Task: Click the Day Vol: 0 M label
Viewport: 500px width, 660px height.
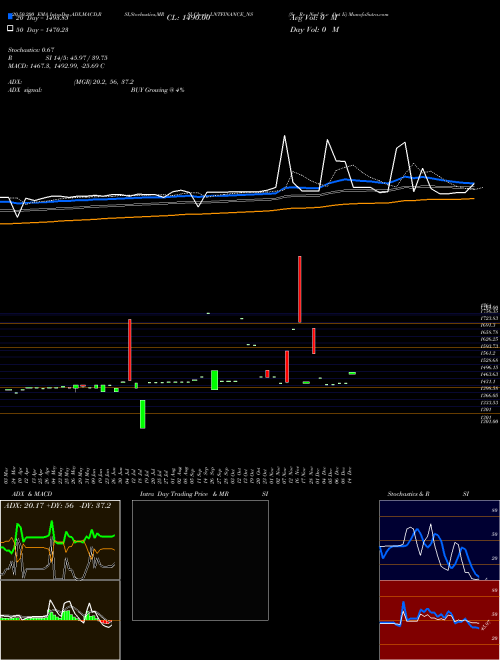Action: click(x=314, y=29)
